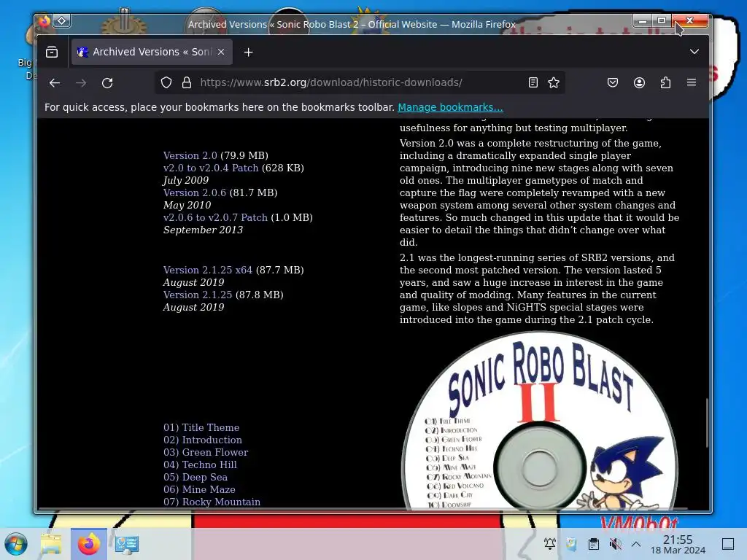Screen dimensions: 747x560
Task: Open Firefox View icon in tab bar
Action: point(52,52)
